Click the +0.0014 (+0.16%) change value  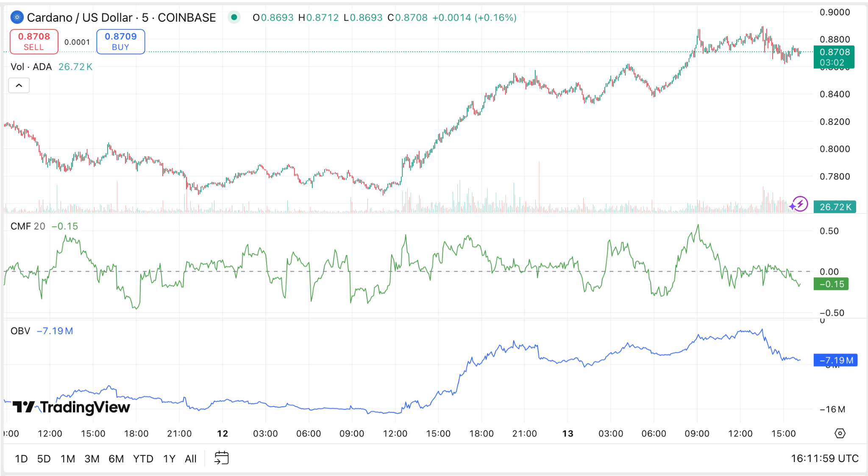click(x=474, y=17)
